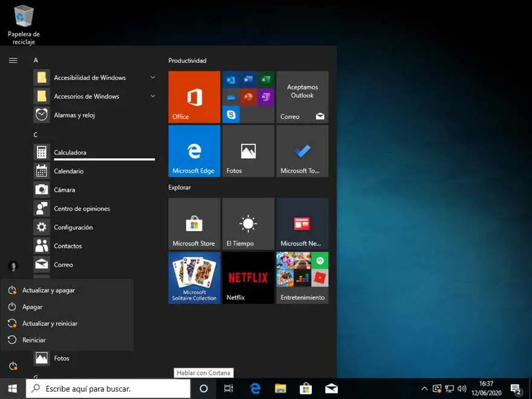This screenshot has width=532, height=399.
Task: Open Configuración settings app
Action: (x=95, y=227)
